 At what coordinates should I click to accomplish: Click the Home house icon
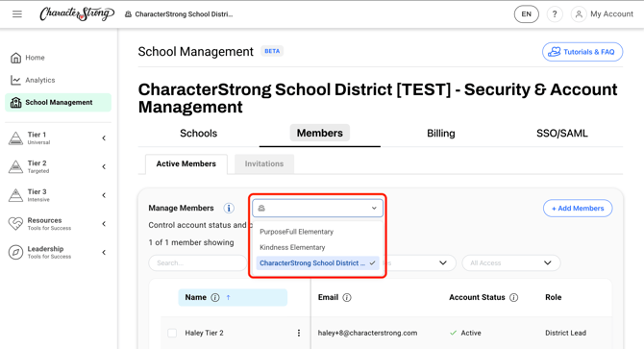15,58
